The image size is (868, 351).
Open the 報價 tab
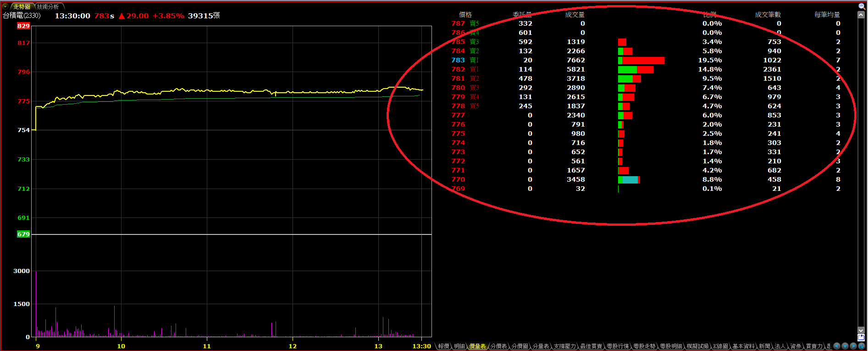(443, 346)
